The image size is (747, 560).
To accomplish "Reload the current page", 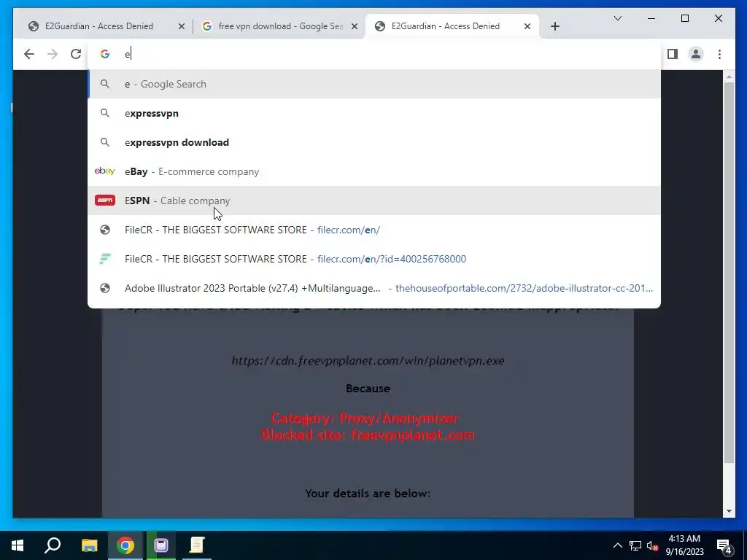I will (x=76, y=54).
